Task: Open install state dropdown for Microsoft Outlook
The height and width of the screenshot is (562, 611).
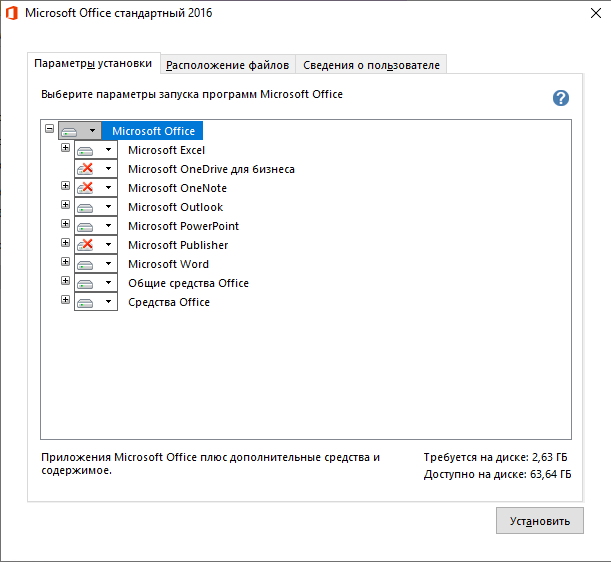Action: 96,207
